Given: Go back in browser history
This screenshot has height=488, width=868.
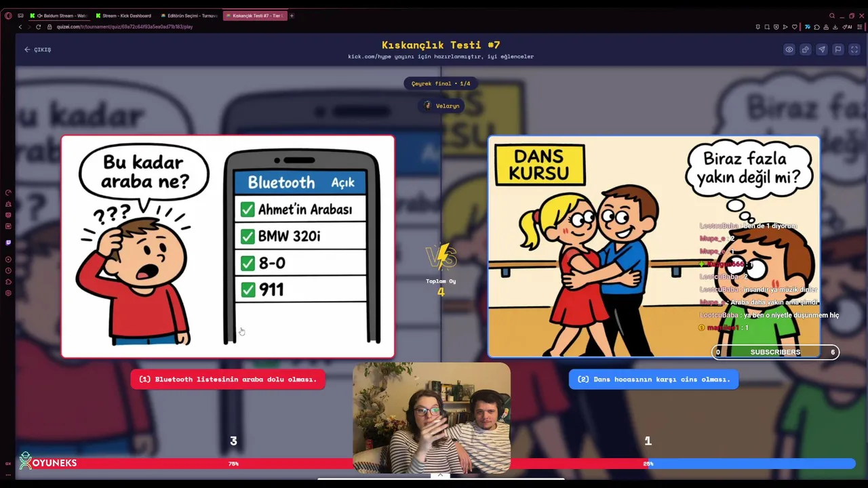Looking at the screenshot, I should (x=20, y=26).
